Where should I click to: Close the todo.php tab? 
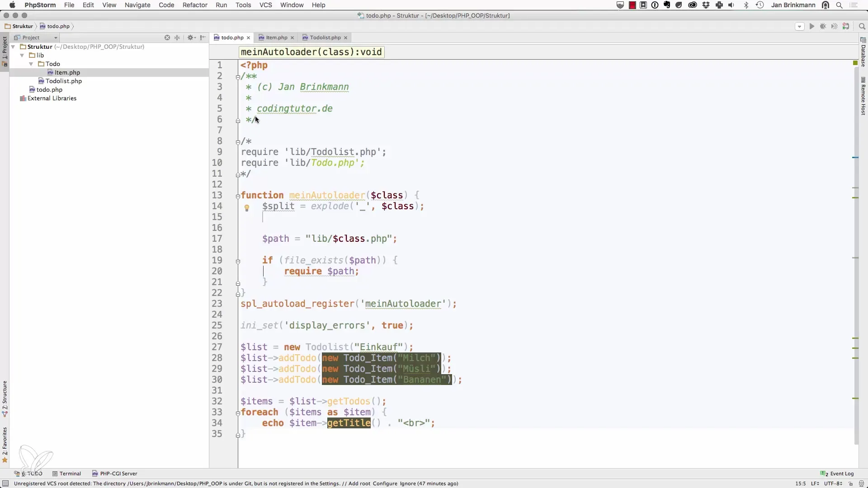(248, 38)
